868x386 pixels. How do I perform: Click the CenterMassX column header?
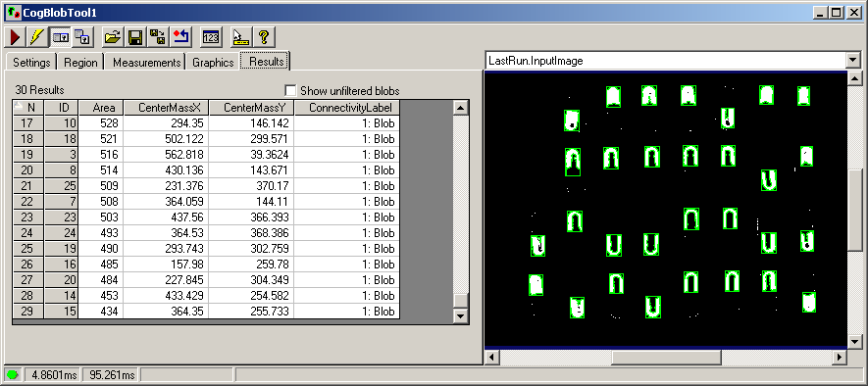(x=166, y=108)
